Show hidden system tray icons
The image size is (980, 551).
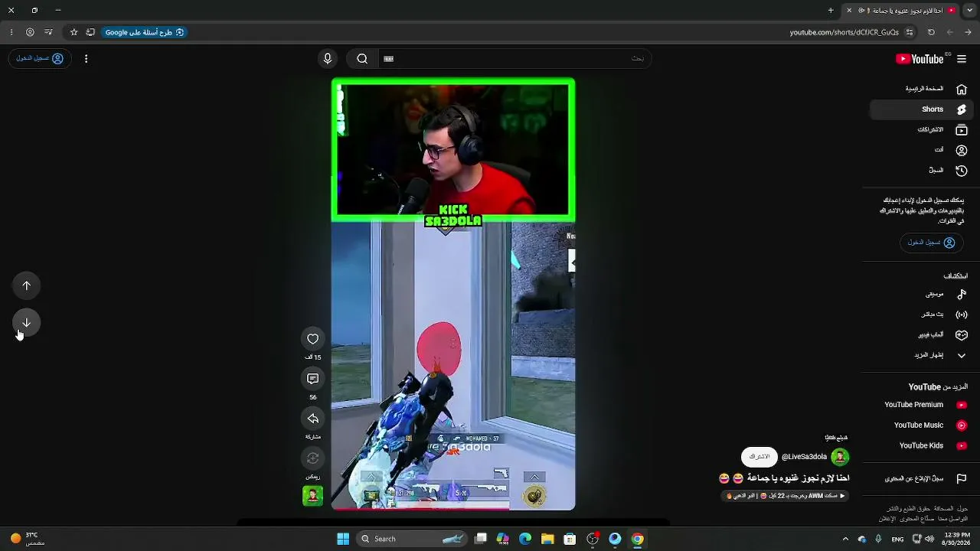coord(845,539)
